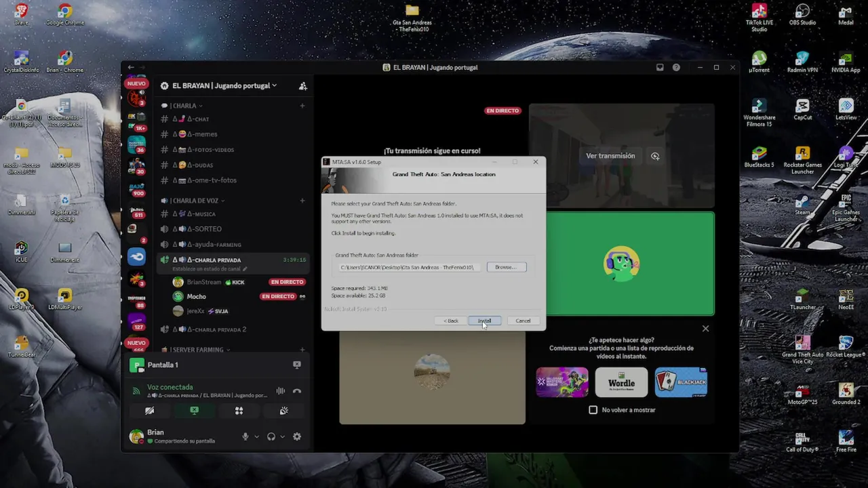Click Back in the MTA:SA setup

pos(451,321)
